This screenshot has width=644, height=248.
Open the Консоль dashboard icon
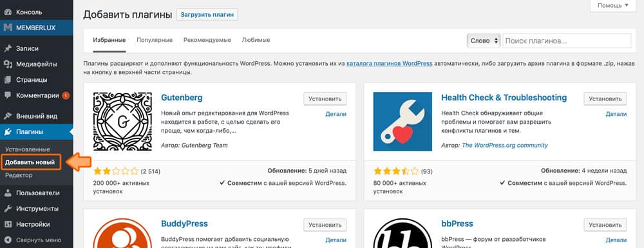7,12
